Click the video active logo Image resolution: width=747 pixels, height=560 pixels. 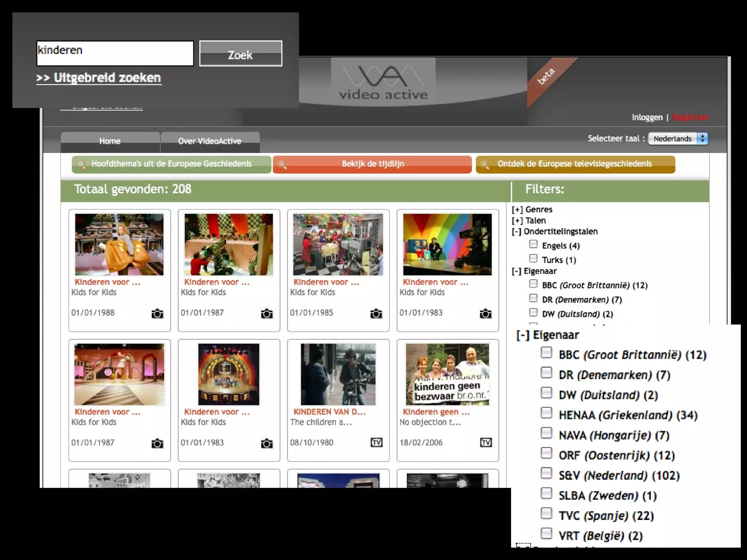[x=383, y=82]
